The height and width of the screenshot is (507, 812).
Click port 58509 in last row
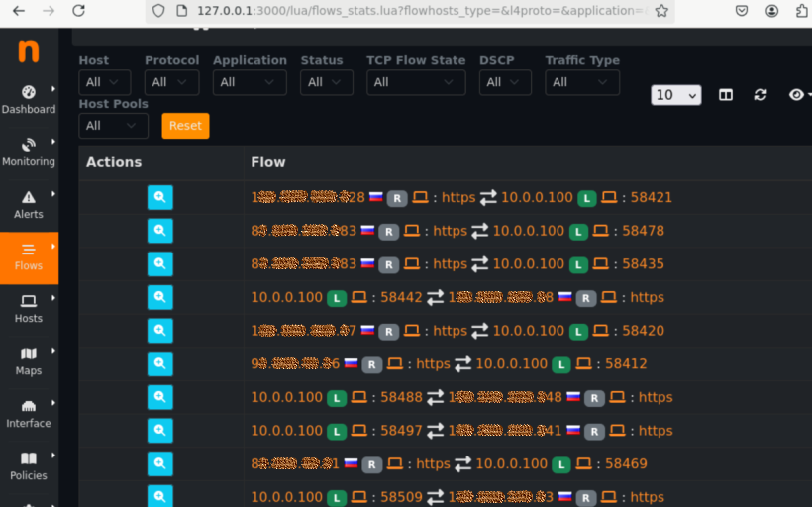click(x=402, y=497)
